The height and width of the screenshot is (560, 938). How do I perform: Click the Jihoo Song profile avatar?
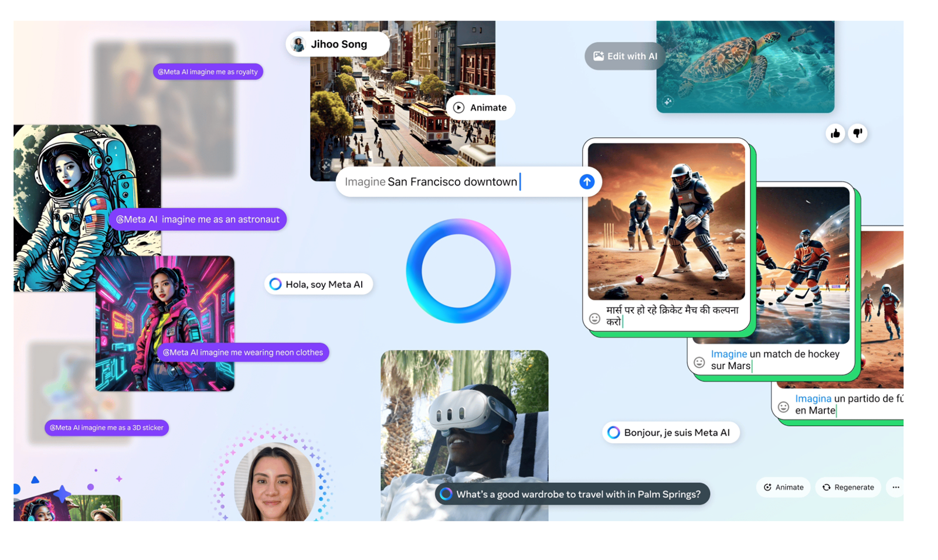tap(298, 45)
